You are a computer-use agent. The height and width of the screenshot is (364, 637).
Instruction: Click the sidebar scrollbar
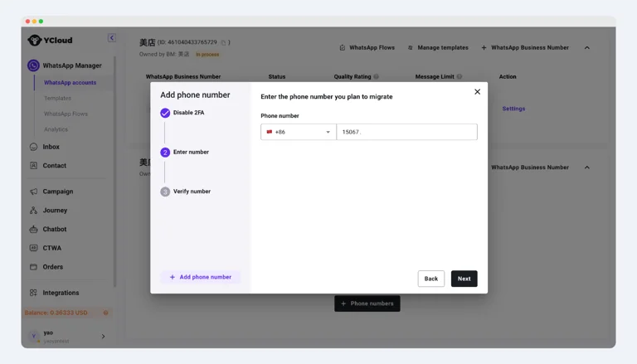[115, 172]
